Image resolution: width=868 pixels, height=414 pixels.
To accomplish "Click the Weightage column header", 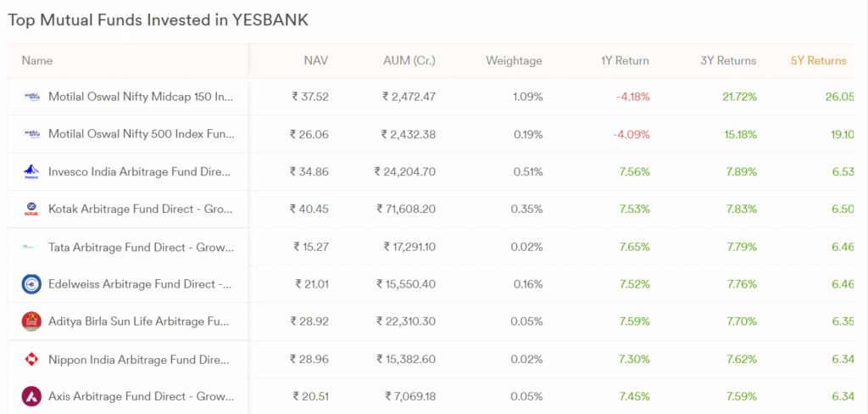I will click(514, 61).
